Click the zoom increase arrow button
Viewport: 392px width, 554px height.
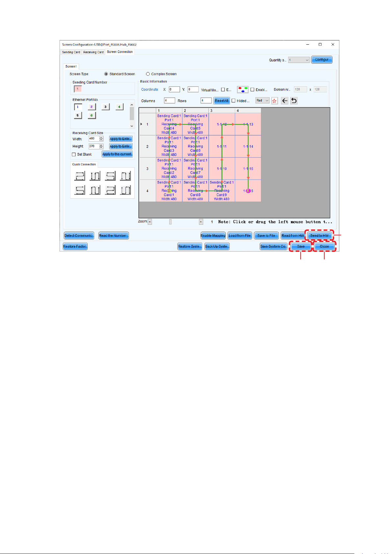tap(201, 222)
